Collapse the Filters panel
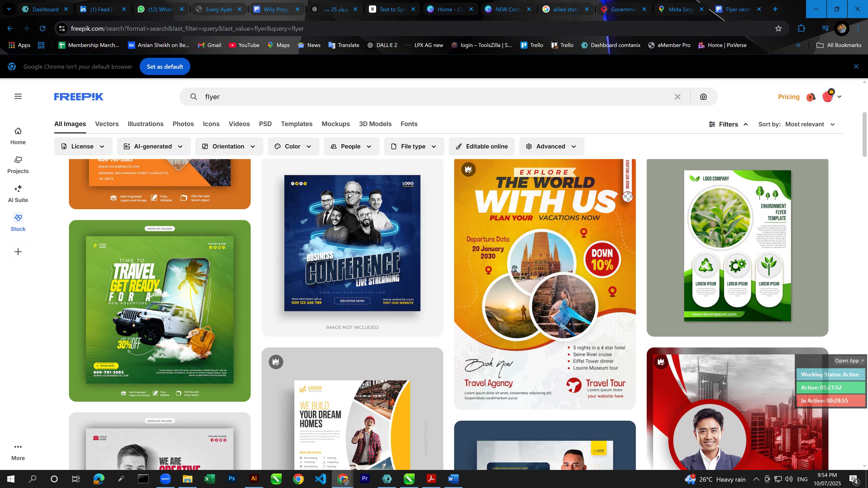 pyautogui.click(x=728, y=124)
